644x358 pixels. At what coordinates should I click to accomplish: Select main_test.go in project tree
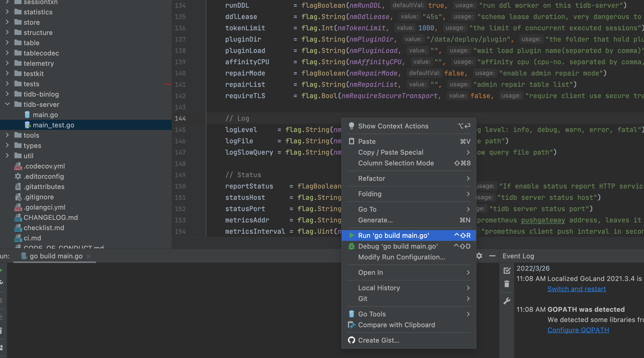click(53, 125)
